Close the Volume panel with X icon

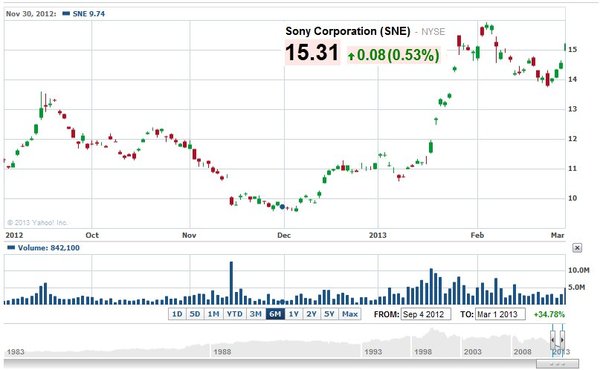(x=577, y=248)
